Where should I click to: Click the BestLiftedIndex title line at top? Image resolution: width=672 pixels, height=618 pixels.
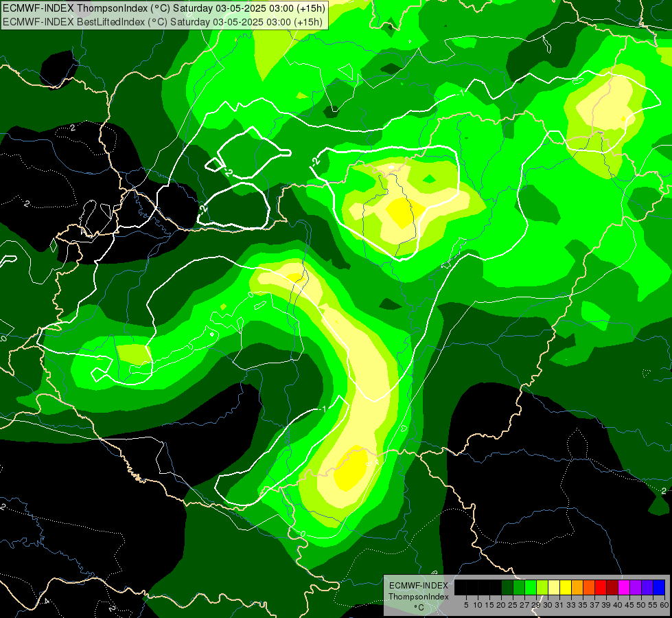[163, 22]
